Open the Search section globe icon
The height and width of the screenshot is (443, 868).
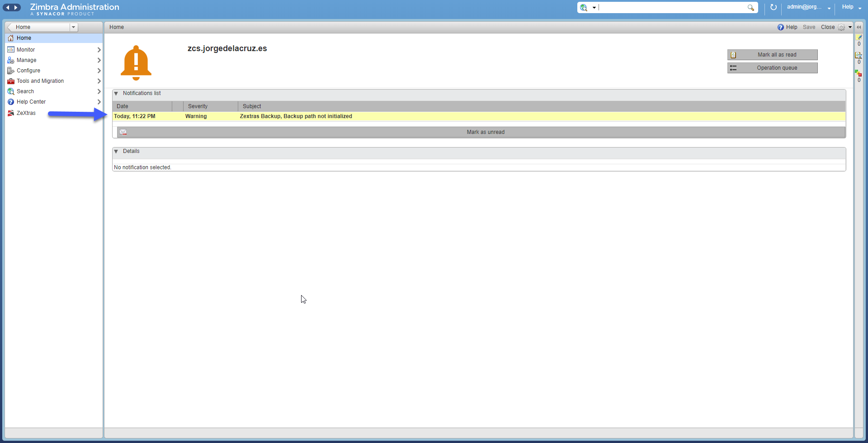pyautogui.click(x=11, y=91)
